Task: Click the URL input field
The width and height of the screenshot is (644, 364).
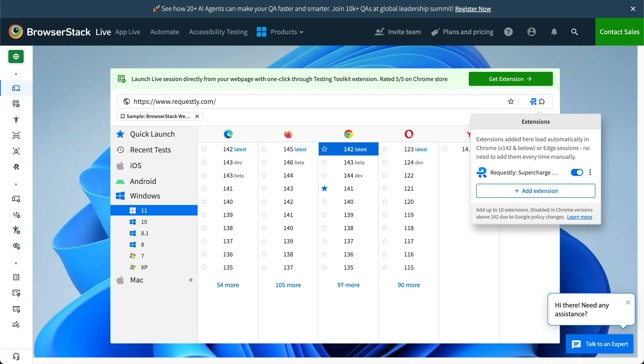Action: click(300, 101)
